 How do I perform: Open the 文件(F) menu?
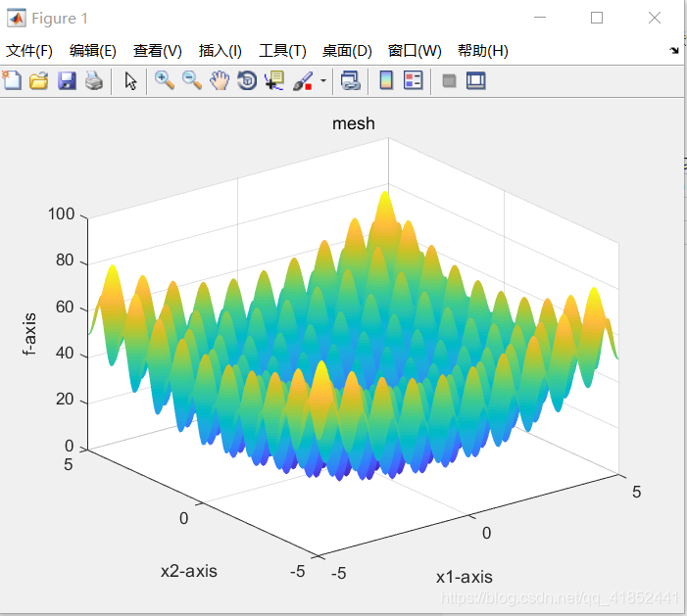[29, 51]
